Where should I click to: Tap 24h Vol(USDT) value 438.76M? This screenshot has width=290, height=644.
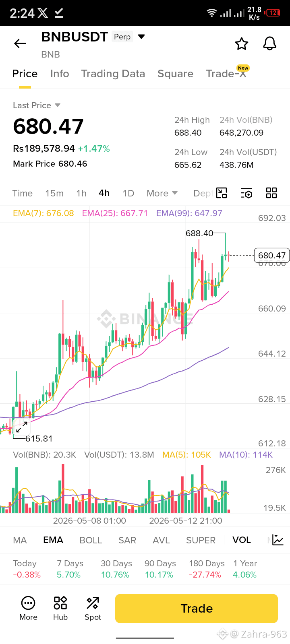pos(237,165)
